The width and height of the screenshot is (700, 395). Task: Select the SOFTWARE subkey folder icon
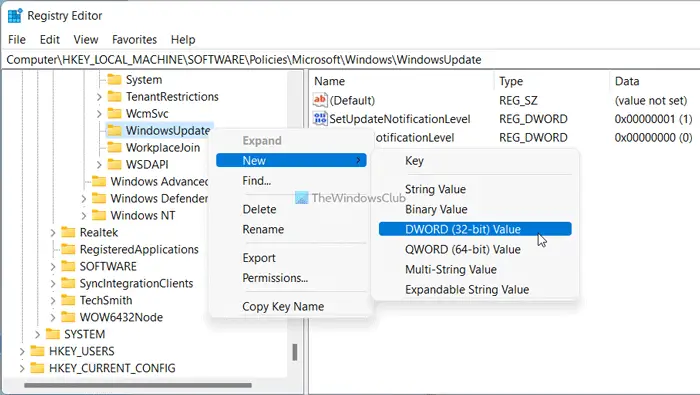(x=68, y=266)
